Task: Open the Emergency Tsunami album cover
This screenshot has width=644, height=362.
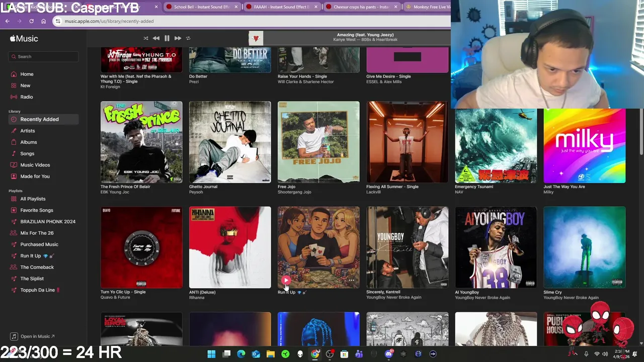Action: [496, 145]
